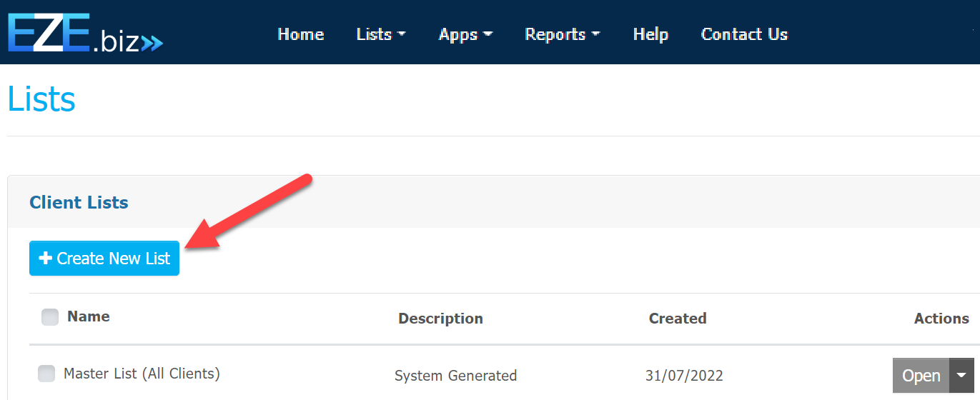Go to the Home page

[300, 34]
